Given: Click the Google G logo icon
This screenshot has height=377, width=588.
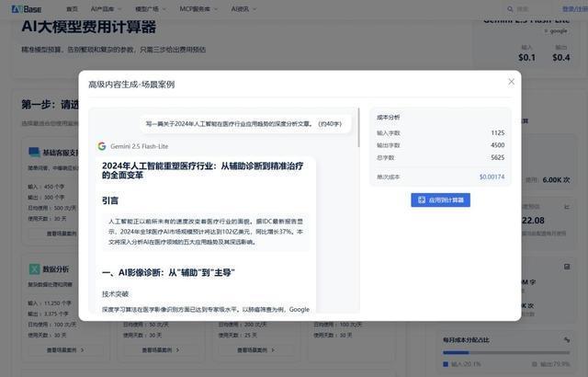Looking at the screenshot, I should 102,146.
